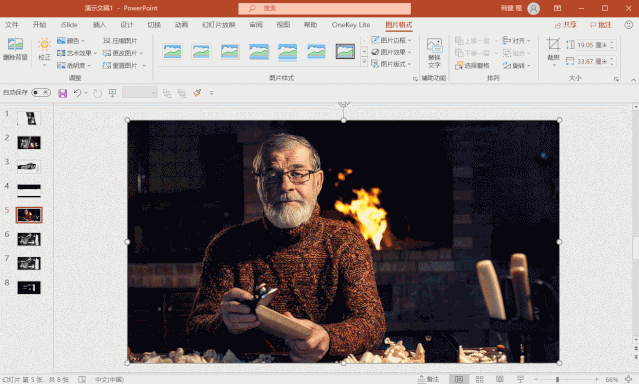
Task: Open the Insert (插入) tab
Action: click(x=99, y=25)
